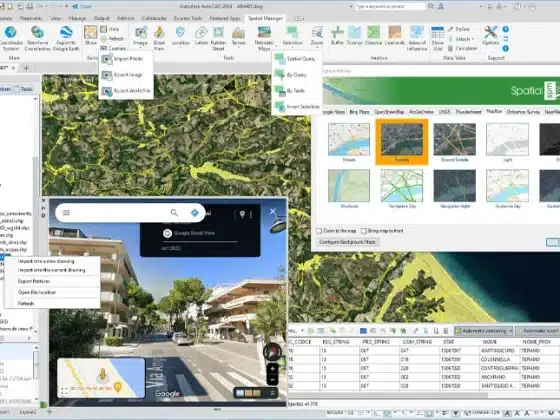Click the location pin icon in Street View header
560x420 pixels.
[x=242, y=214]
